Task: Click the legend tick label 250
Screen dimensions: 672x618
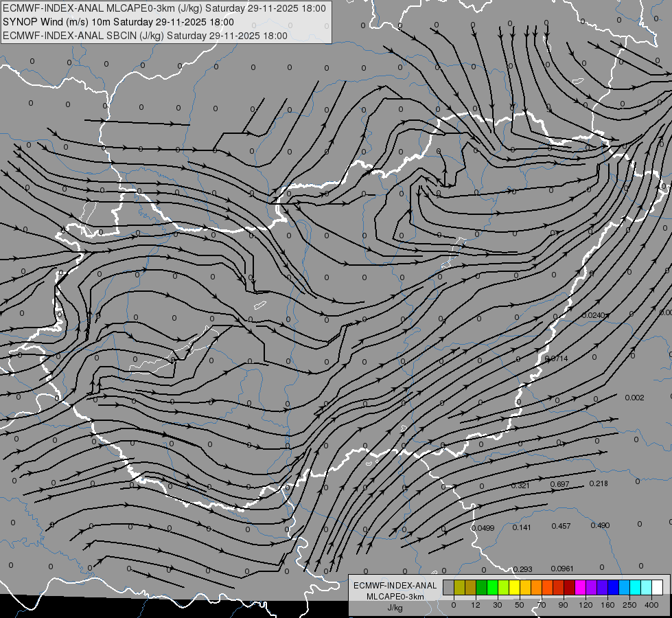Action: [x=629, y=605]
